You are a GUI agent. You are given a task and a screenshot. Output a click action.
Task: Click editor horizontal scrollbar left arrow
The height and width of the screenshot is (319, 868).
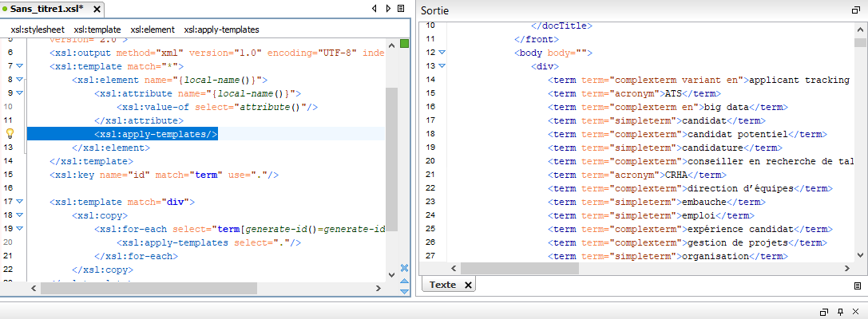33,288
